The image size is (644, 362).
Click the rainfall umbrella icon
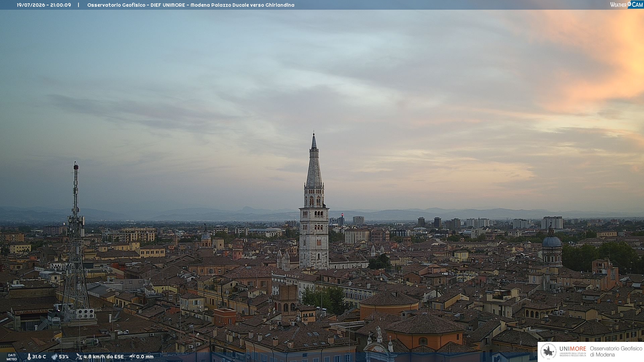click(132, 357)
